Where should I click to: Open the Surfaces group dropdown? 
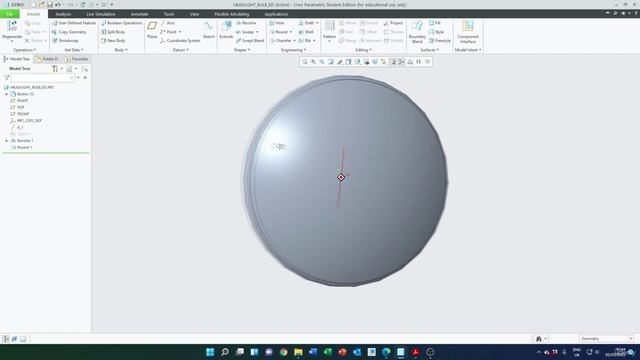click(429, 50)
